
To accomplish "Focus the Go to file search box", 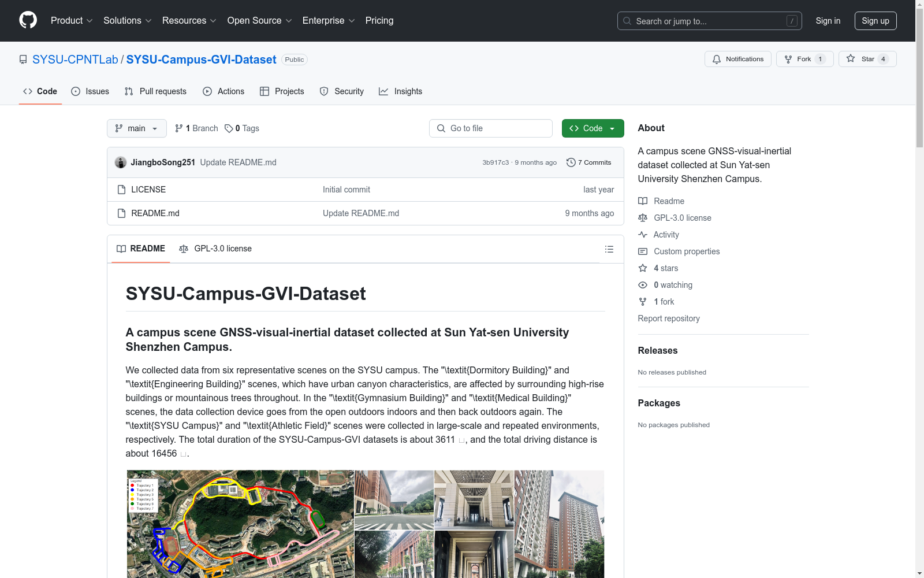I will 491,128.
